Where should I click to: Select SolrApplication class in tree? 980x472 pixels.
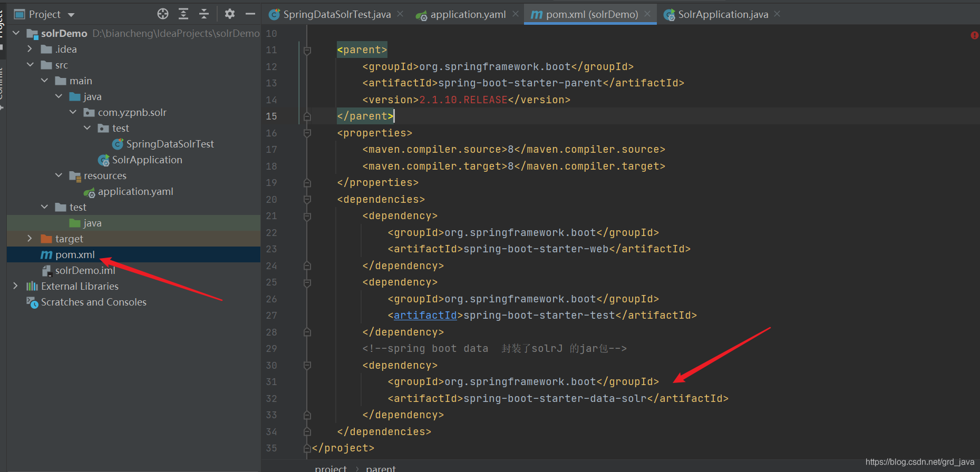147,160
